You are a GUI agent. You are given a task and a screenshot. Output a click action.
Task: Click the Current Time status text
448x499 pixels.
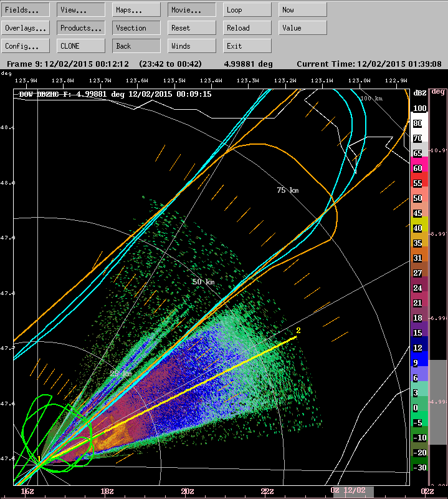pyautogui.click(x=369, y=64)
